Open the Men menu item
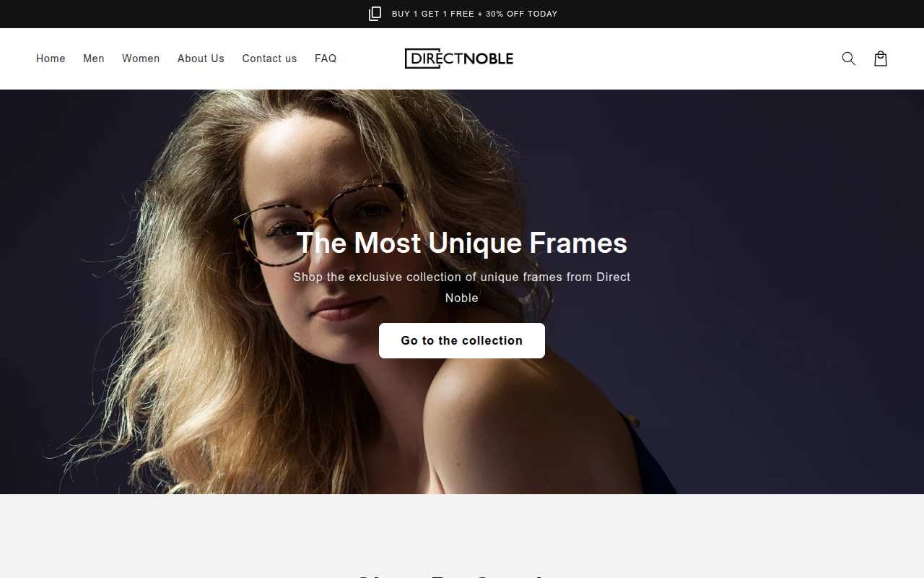The width and height of the screenshot is (924, 578). (x=94, y=59)
